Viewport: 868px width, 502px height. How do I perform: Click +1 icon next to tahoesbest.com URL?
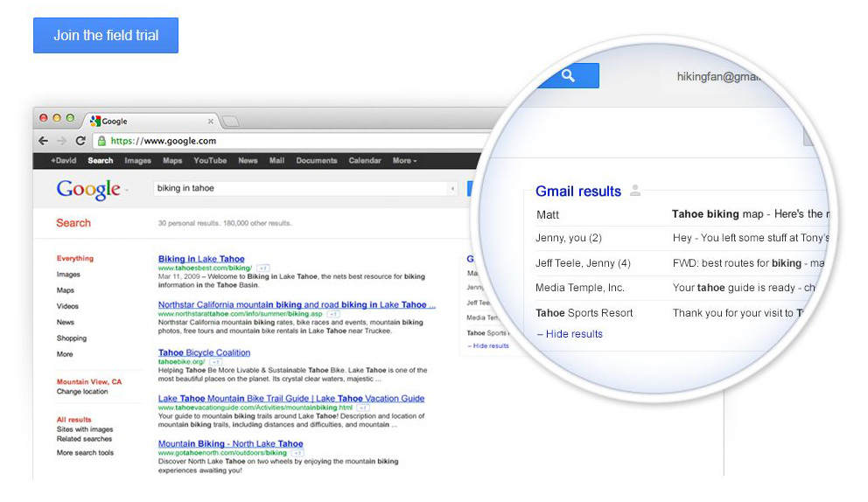[263, 268]
